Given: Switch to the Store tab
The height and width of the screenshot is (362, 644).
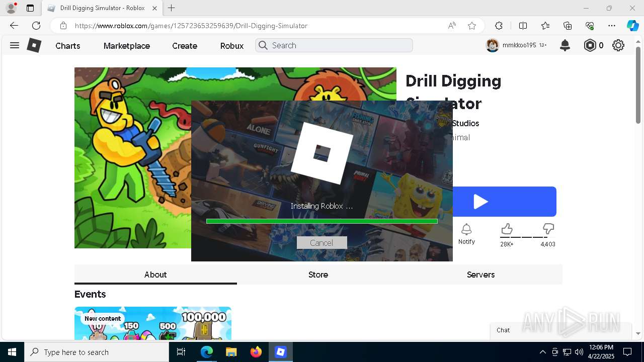Looking at the screenshot, I should coord(318,275).
